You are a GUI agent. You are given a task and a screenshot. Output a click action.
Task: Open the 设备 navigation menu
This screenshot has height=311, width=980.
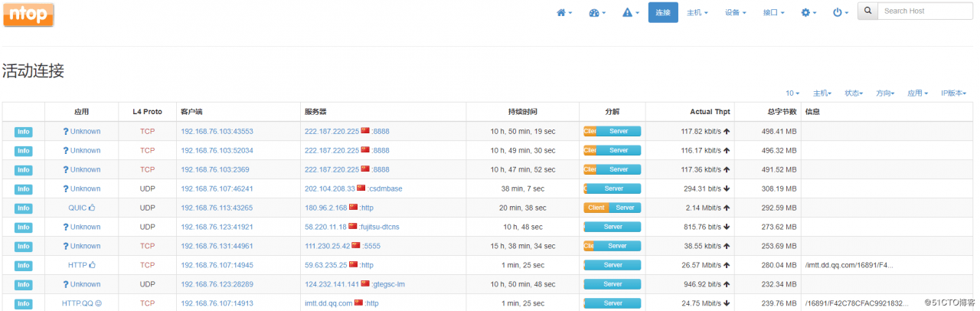click(735, 13)
